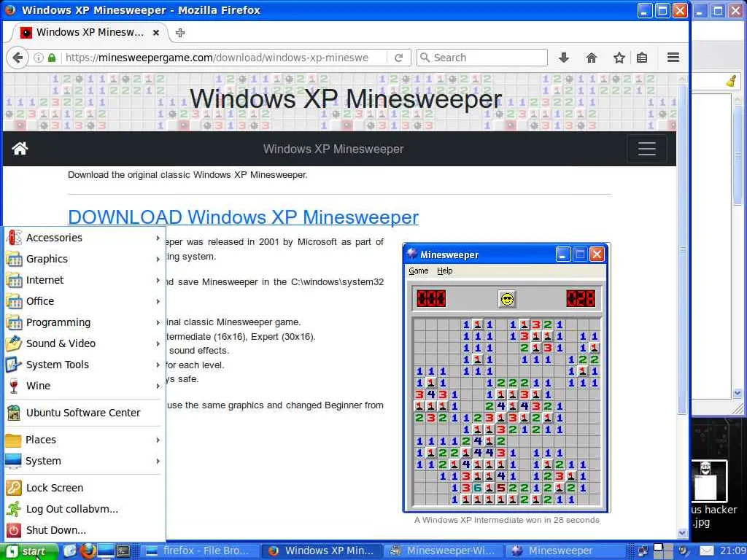Image resolution: width=747 pixels, height=560 pixels.
Task: Open the terminal quick-launch icon on taskbar
Action: pos(123,551)
